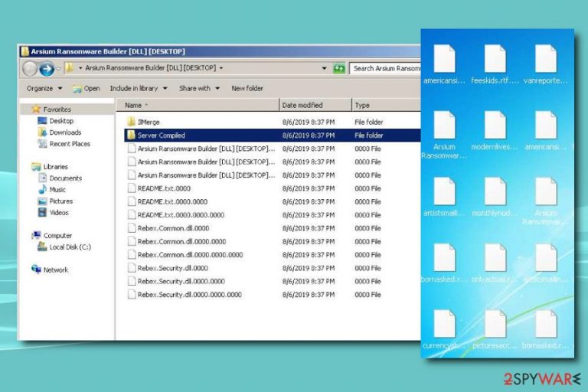Click the breadcrumb dropdown arrow after folder name
The image size is (588, 392).
point(221,68)
